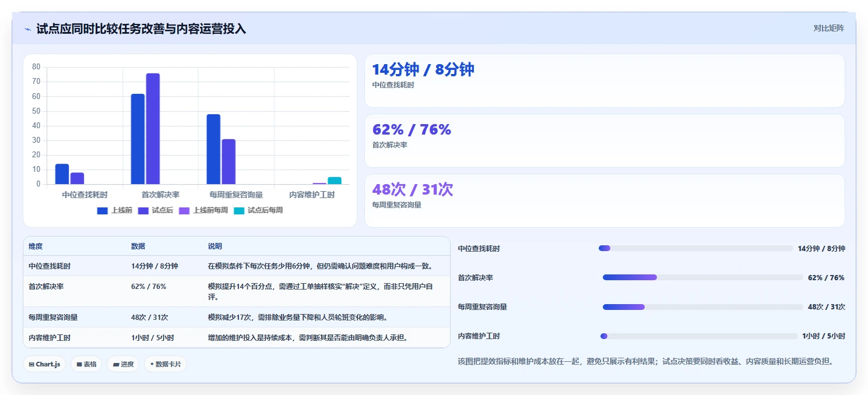Select the 首次解决率 table row label
Image resolution: width=868 pixels, height=395 pixels.
[46, 287]
